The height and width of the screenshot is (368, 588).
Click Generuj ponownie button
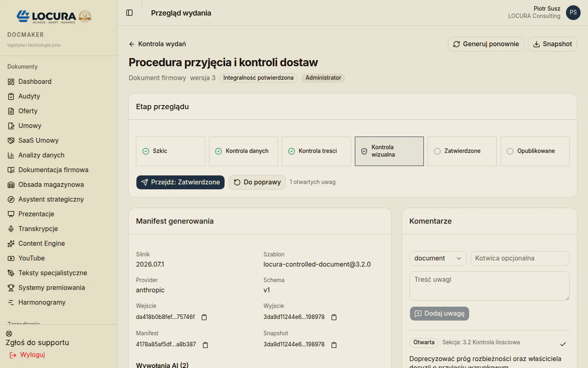(486, 44)
